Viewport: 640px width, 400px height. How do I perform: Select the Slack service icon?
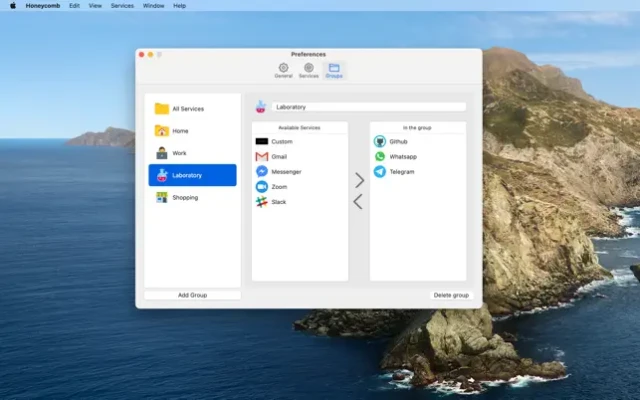pyautogui.click(x=262, y=202)
